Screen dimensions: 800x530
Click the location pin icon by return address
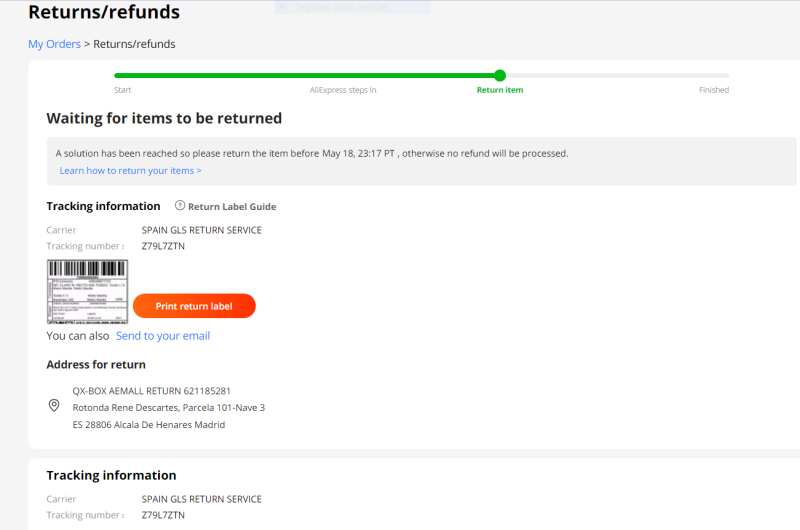[54, 406]
